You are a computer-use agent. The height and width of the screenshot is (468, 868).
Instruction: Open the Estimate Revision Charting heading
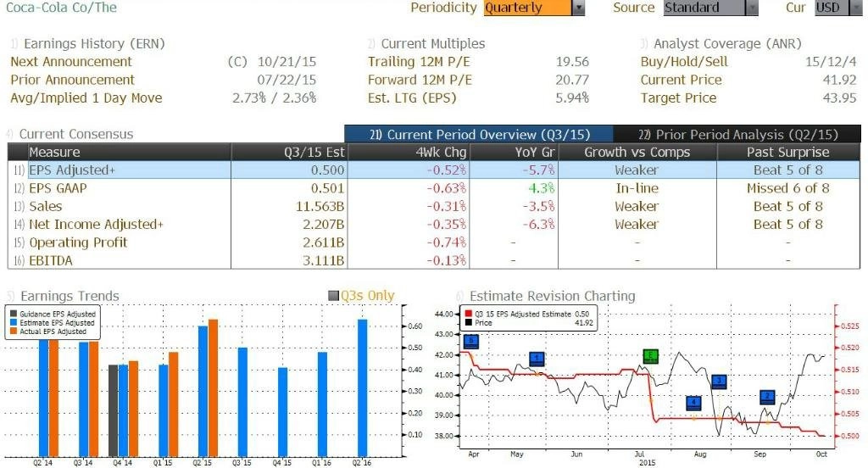(x=553, y=296)
